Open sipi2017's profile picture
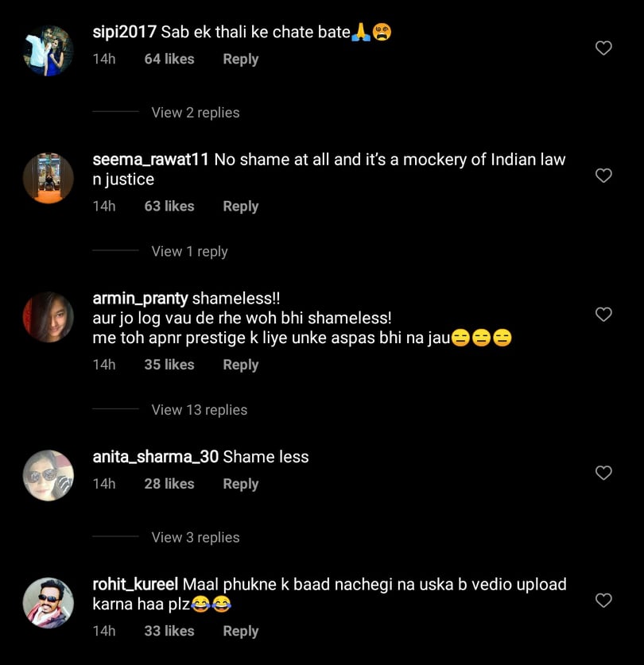The height and width of the screenshot is (665, 644). pyautogui.click(x=48, y=48)
